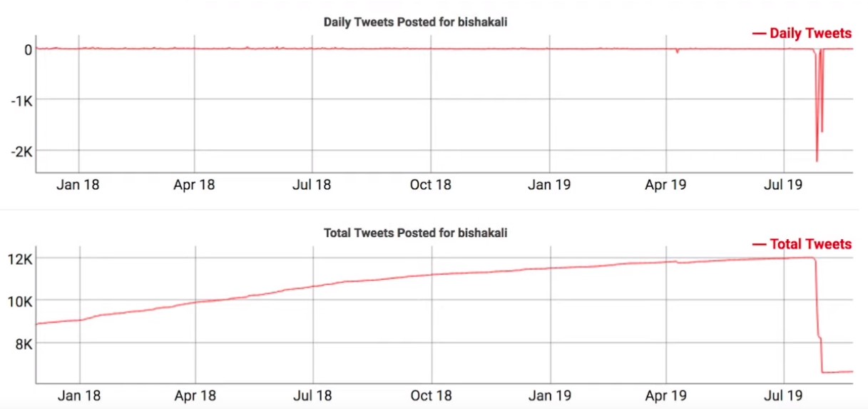Click the second daily tweets dip after Jul 19
The image size is (868, 409).
(822, 130)
